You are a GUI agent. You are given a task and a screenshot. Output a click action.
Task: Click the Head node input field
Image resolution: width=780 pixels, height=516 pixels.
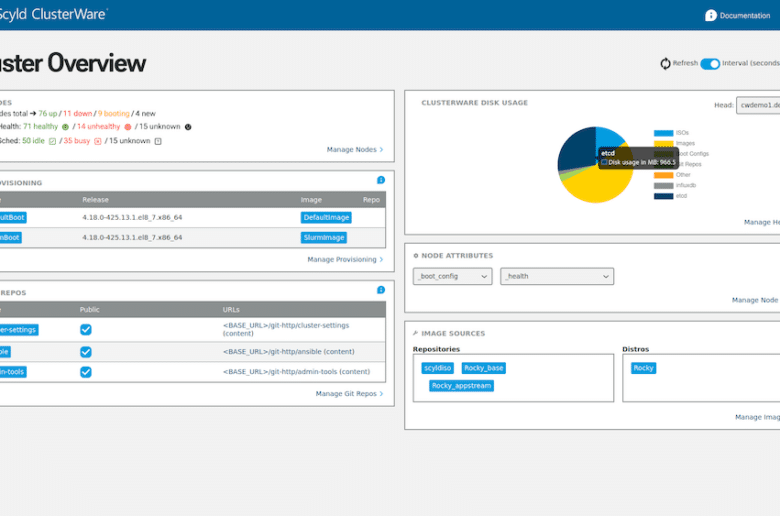pyautogui.click(x=758, y=105)
